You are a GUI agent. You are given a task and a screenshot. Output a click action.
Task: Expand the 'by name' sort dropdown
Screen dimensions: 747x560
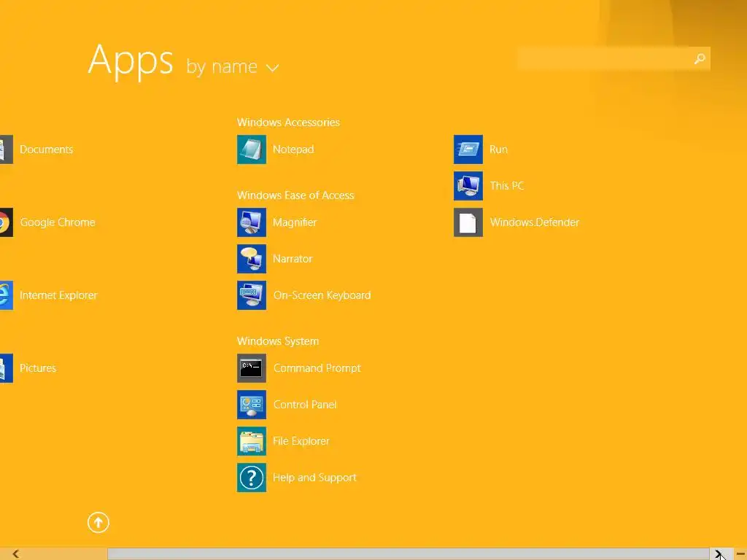(233, 67)
